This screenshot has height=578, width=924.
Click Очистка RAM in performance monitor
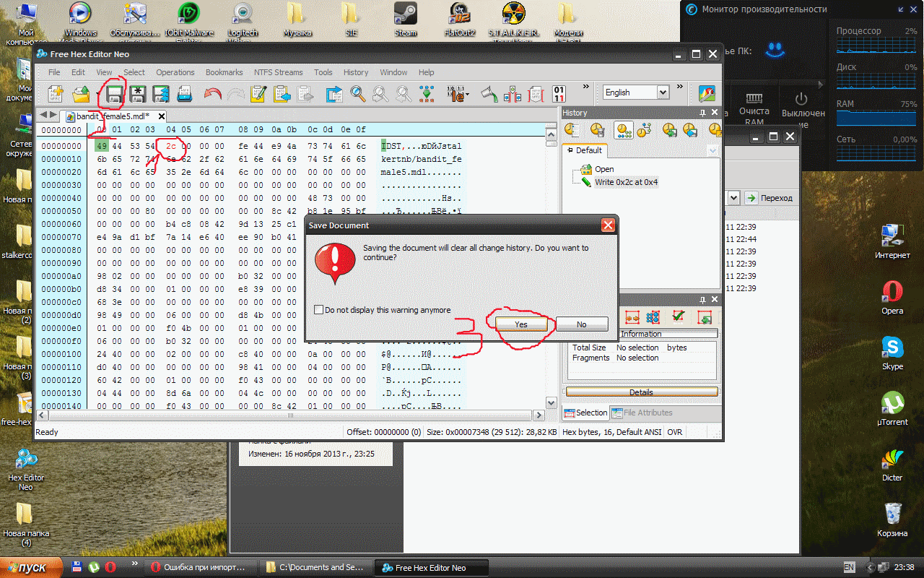click(x=754, y=108)
